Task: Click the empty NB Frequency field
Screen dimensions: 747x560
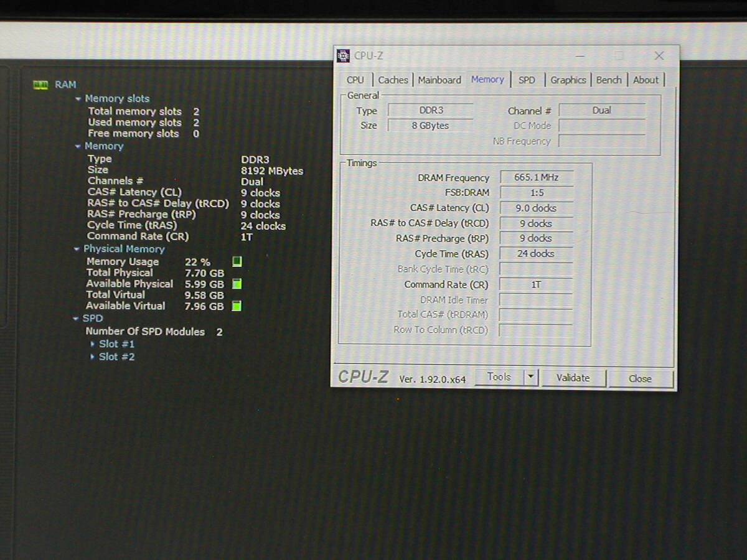Action: 601,141
